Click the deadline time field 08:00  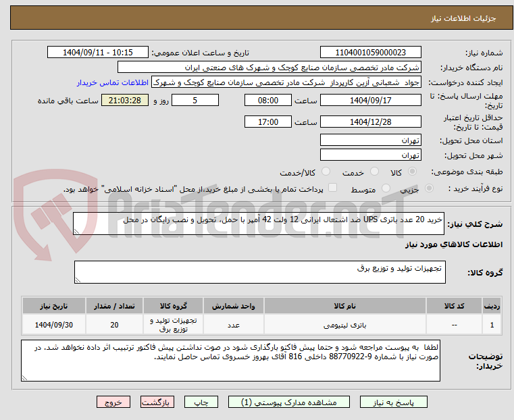pos(268,100)
